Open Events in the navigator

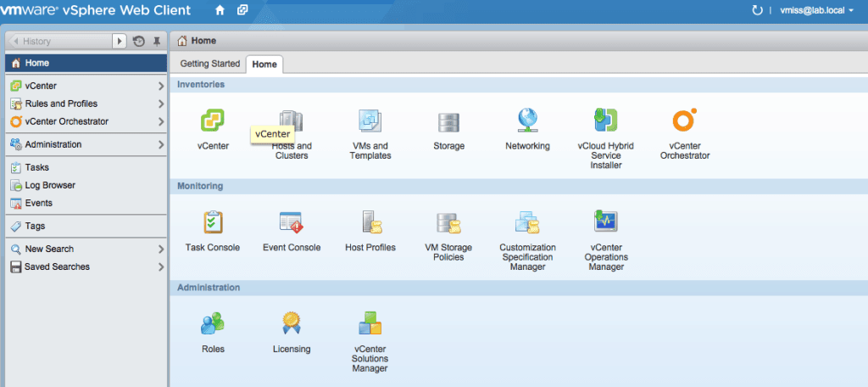(86, 203)
